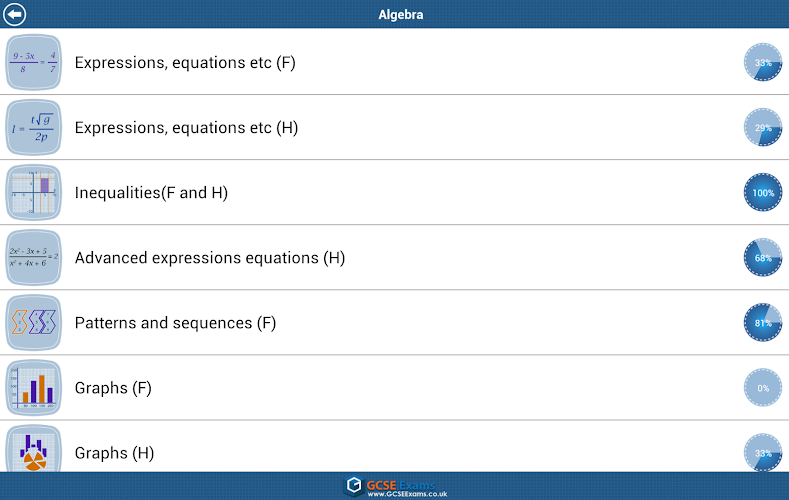Click the bar chart icon for Graphs (F)
The width and height of the screenshot is (789, 500).
pos(34,387)
